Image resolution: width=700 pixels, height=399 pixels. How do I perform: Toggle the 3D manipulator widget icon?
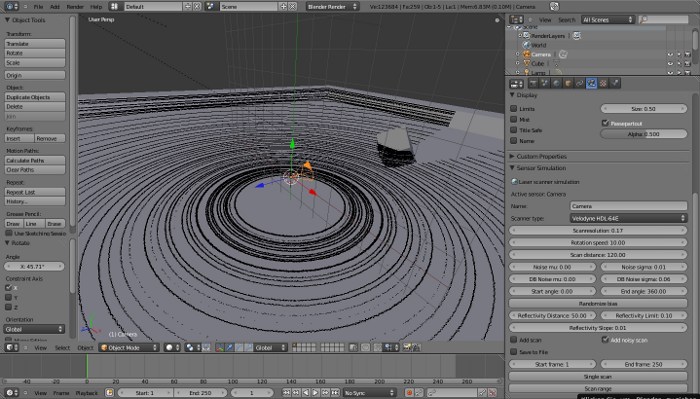click(x=220, y=347)
